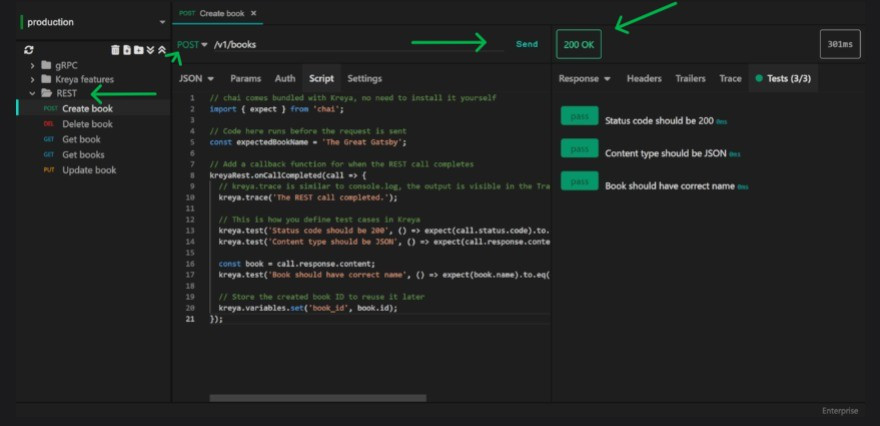Click the Kreya features folder icon
The width and height of the screenshot is (880, 426).
[x=47, y=79]
